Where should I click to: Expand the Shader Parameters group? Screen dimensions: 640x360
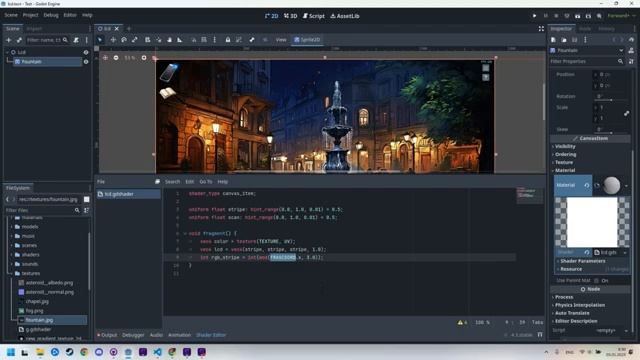(583, 261)
